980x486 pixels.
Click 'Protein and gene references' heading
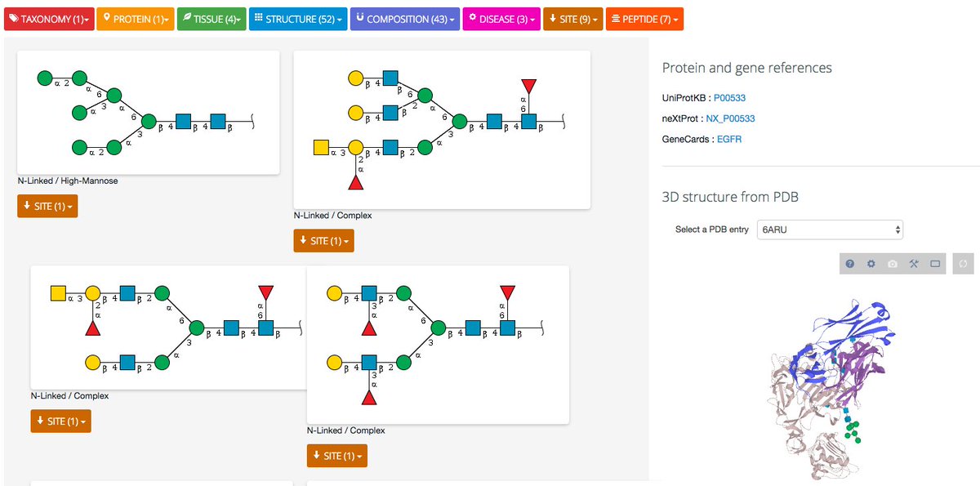click(x=747, y=68)
